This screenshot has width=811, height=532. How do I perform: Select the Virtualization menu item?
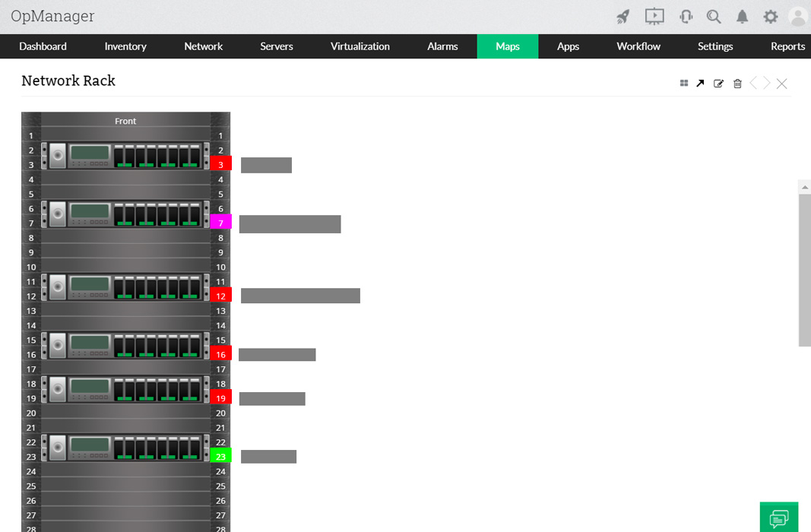[360, 46]
